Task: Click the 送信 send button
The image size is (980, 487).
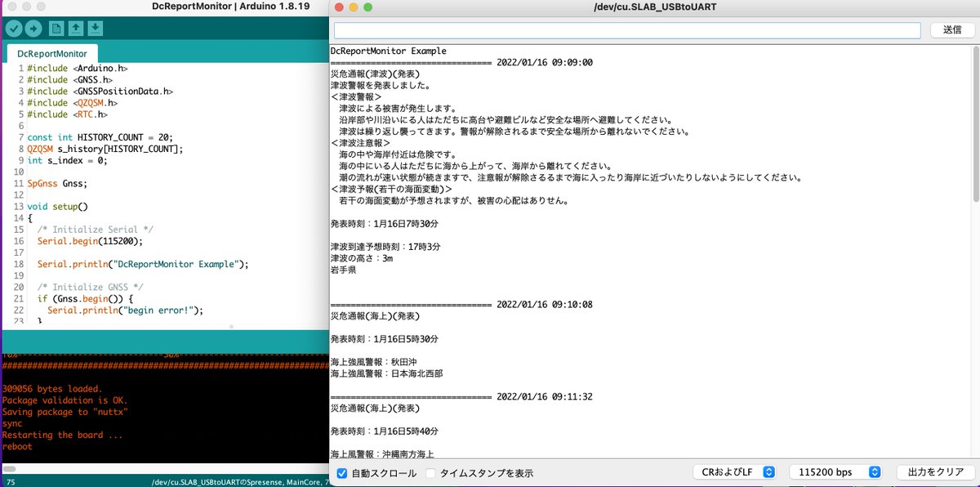Action: [x=952, y=29]
